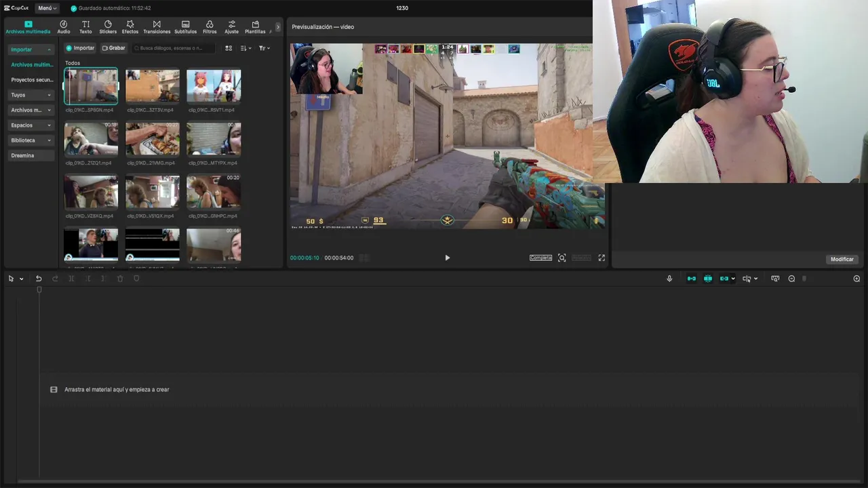
Task: Open the Efectos tab
Action: (x=130, y=27)
